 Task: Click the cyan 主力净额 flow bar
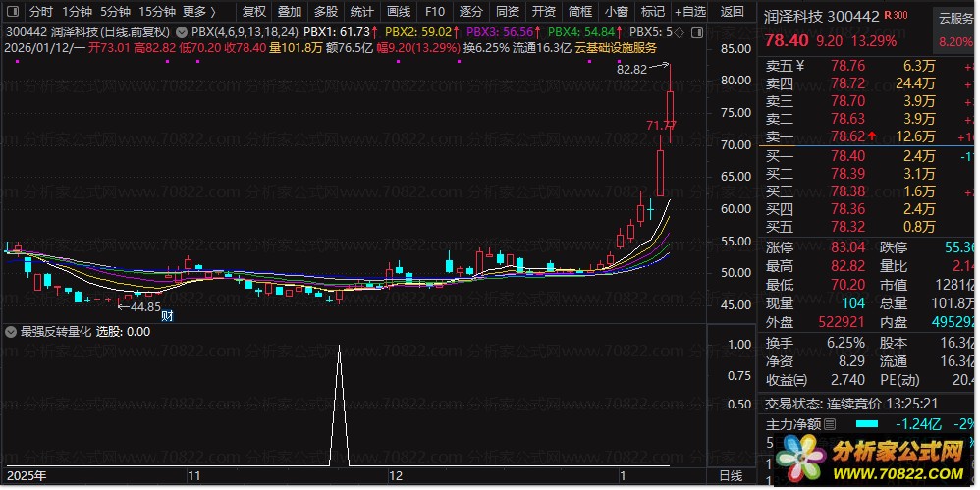[x=866, y=424]
